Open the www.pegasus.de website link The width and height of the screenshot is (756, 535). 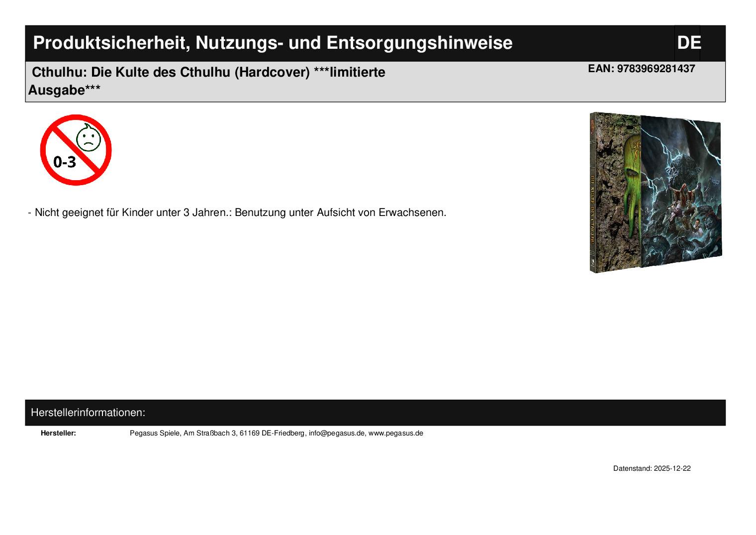pos(395,433)
